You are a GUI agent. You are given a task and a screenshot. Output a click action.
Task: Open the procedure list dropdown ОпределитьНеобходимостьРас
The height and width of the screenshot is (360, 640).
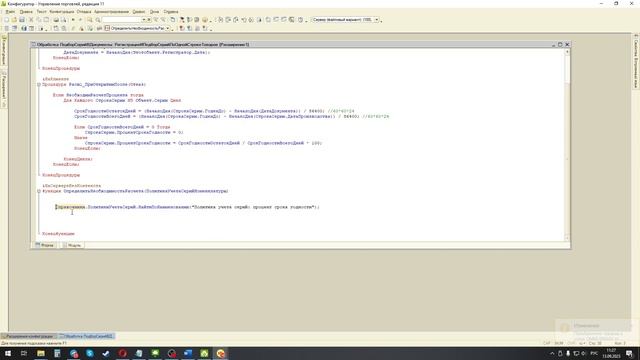(x=168, y=28)
